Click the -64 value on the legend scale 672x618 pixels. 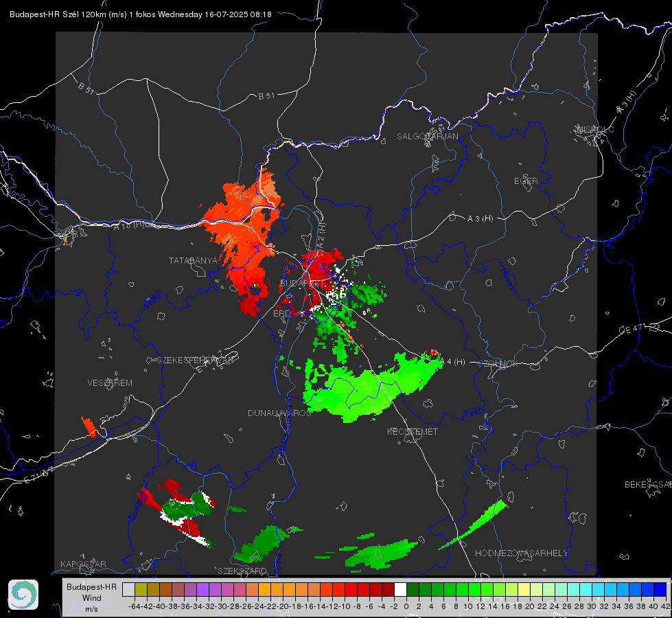[x=135, y=606]
